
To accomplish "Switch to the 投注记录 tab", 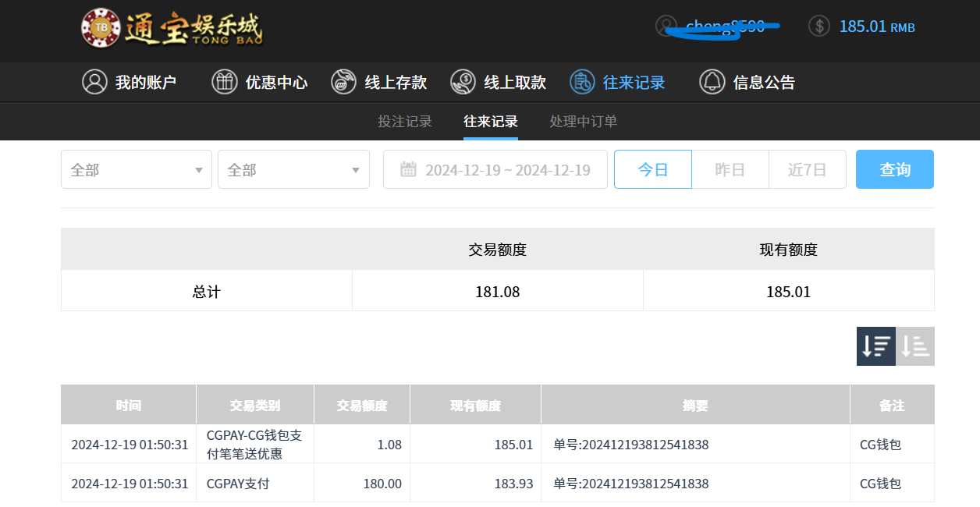I will click(x=405, y=122).
